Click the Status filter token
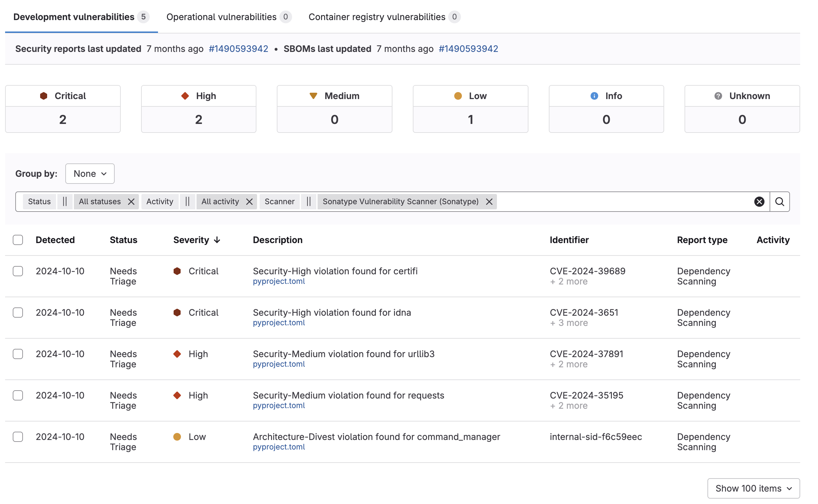The width and height of the screenshot is (818, 504). (39, 202)
